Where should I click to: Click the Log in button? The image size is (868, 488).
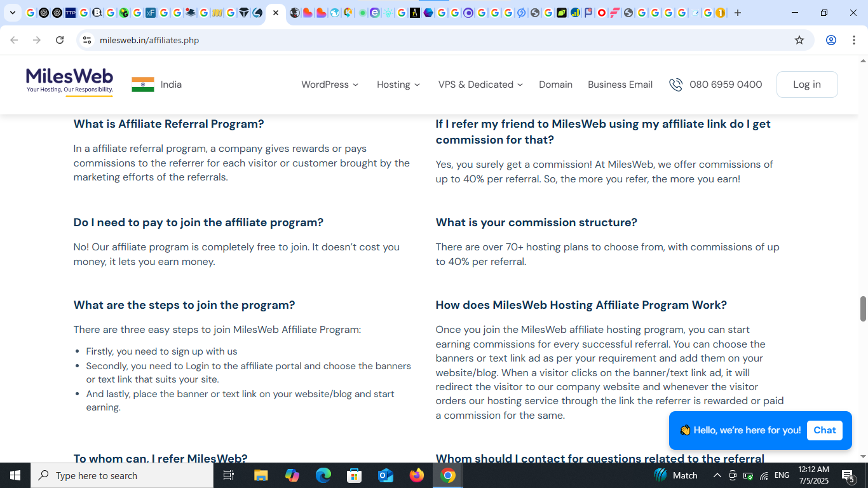click(x=807, y=85)
